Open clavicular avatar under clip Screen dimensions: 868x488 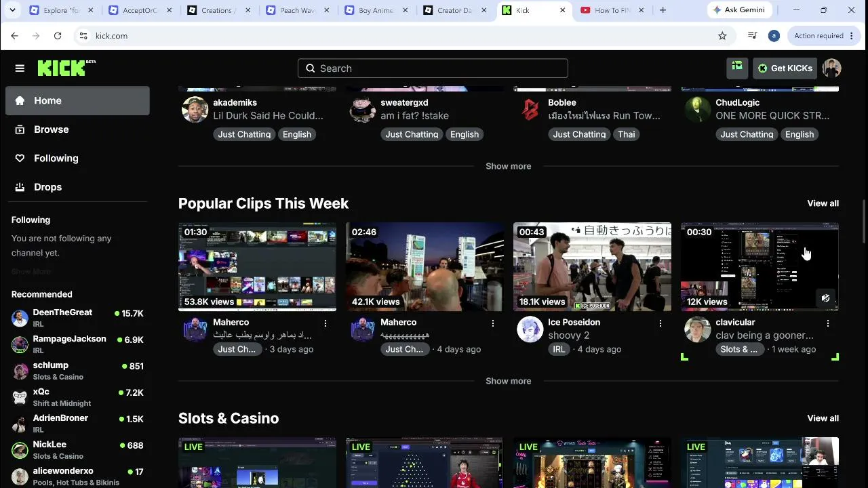697,329
